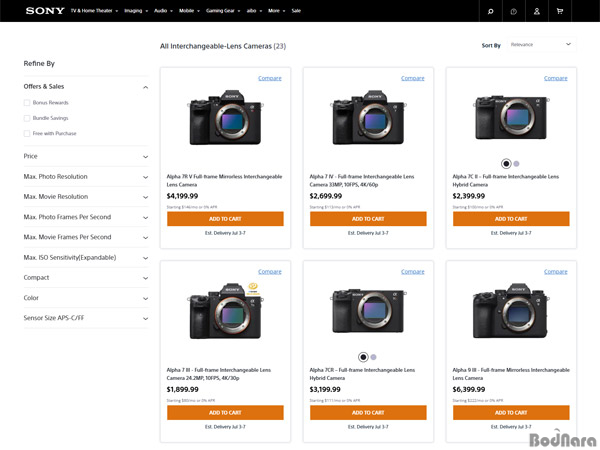
Task: Open Alpha 7C II product image
Action: 511,117
